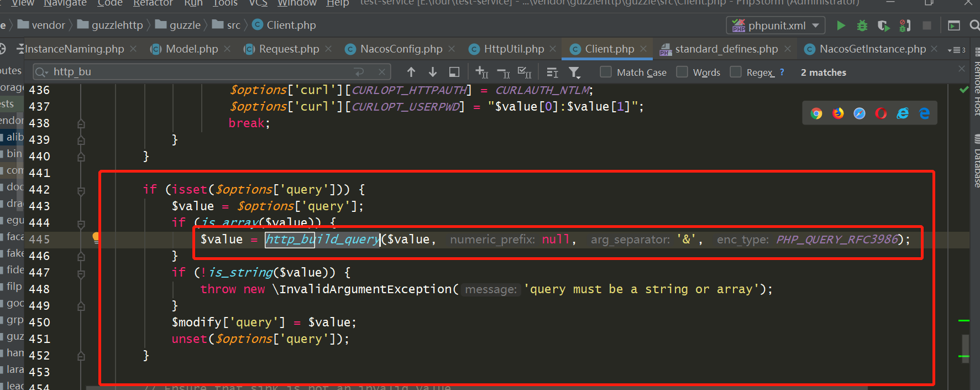The width and height of the screenshot is (980, 390).
Task: Switch to NacosGetInstance.php tab
Action: [x=873, y=49]
